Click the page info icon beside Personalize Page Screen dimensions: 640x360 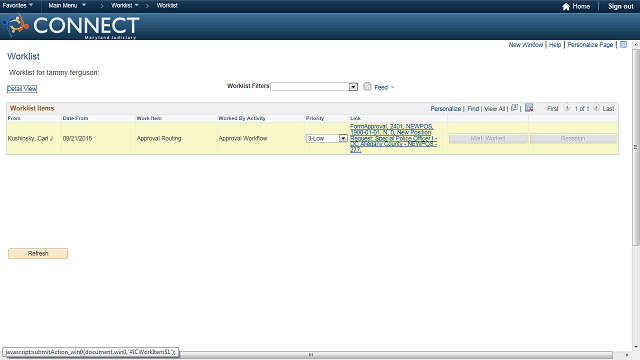(x=623, y=44)
